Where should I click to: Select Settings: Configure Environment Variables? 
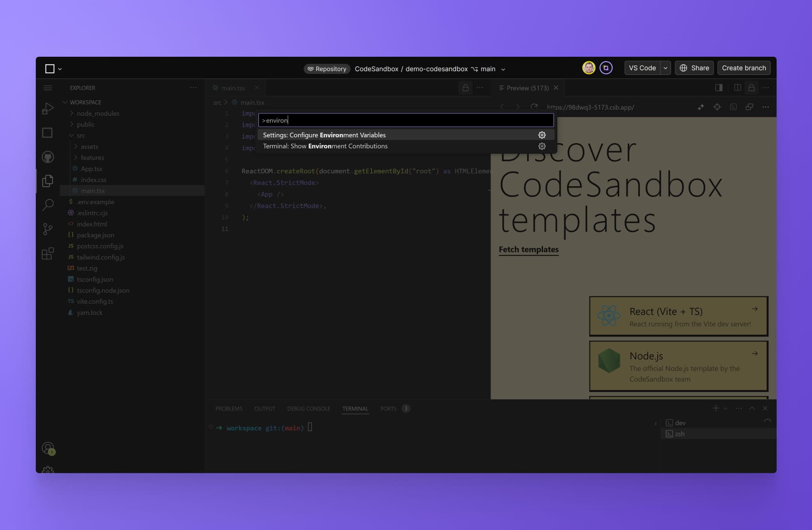tap(324, 135)
